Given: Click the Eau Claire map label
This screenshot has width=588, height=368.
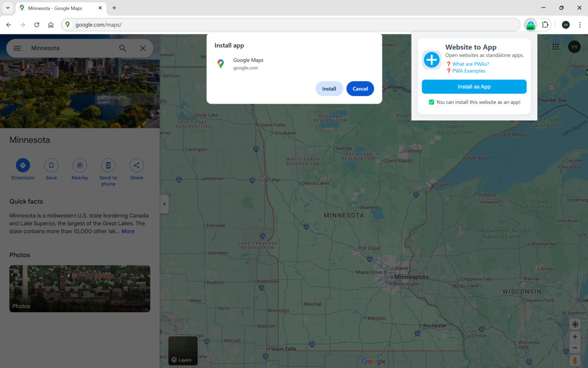Looking at the screenshot, I should (x=468, y=286).
